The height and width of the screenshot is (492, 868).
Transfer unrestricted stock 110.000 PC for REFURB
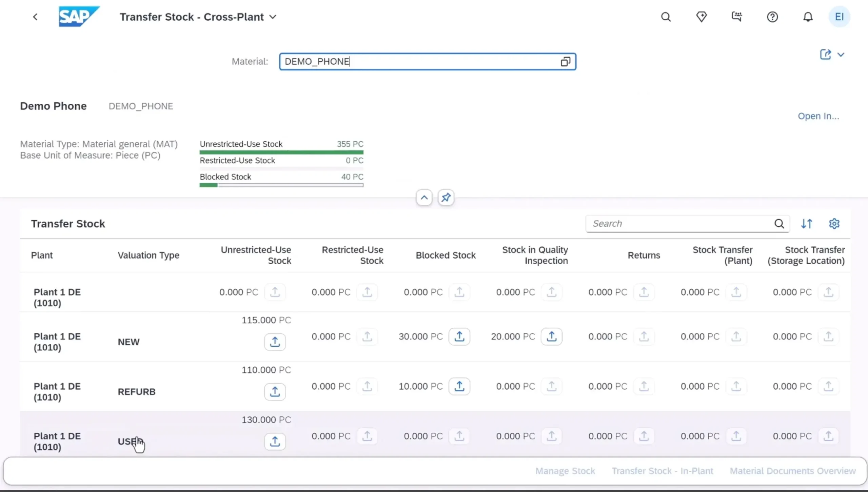click(275, 392)
